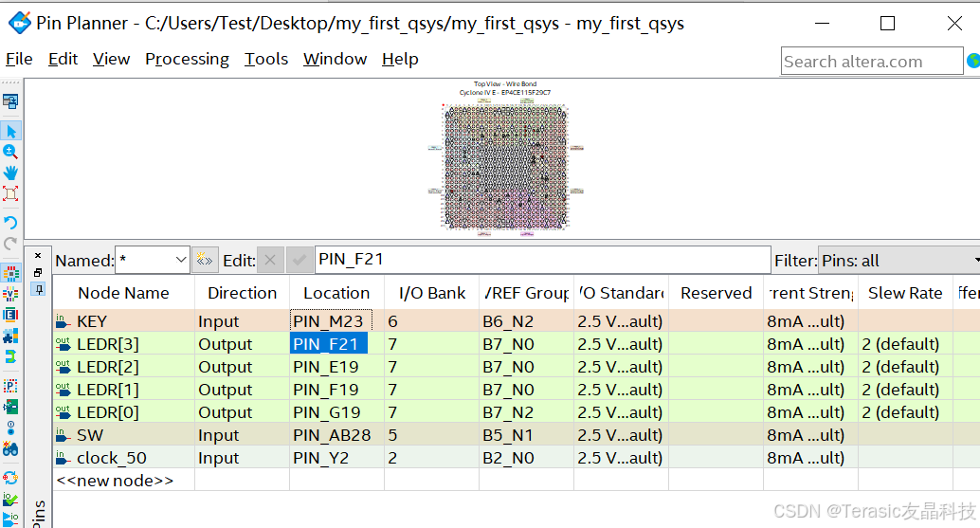Cancel the edit with the X button
Viewport: 980px width, 528px height.
pyautogui.click(x=270, y=260)
